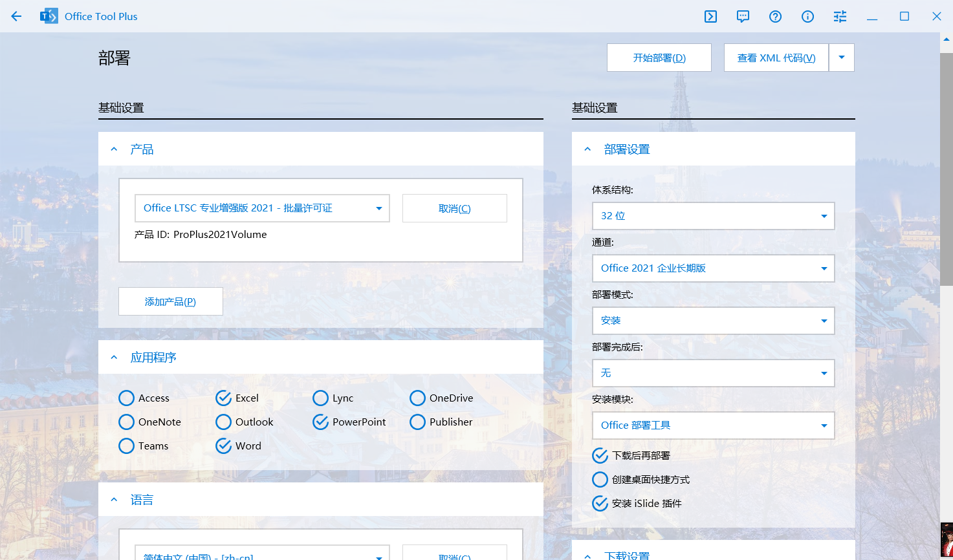Open the 部署模式 安装 dropdown
Image resolution: width=953 pixels, height=560 pixels.
(713, 321)
